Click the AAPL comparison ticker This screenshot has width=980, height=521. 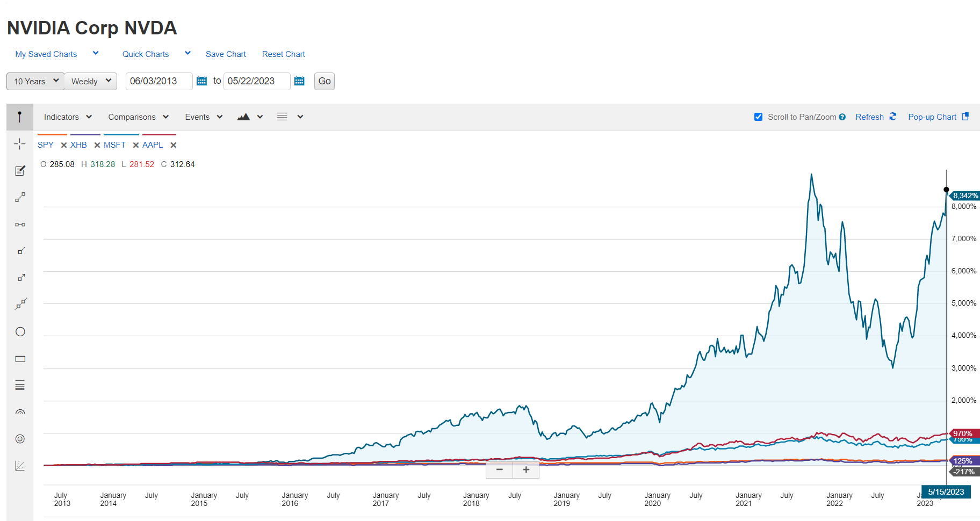click(x=153, y=145)
